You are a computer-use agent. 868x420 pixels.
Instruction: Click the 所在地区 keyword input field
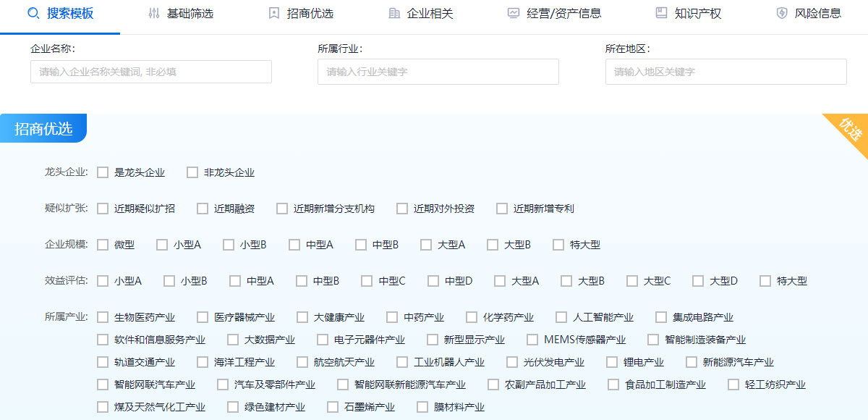pos(726,72)
